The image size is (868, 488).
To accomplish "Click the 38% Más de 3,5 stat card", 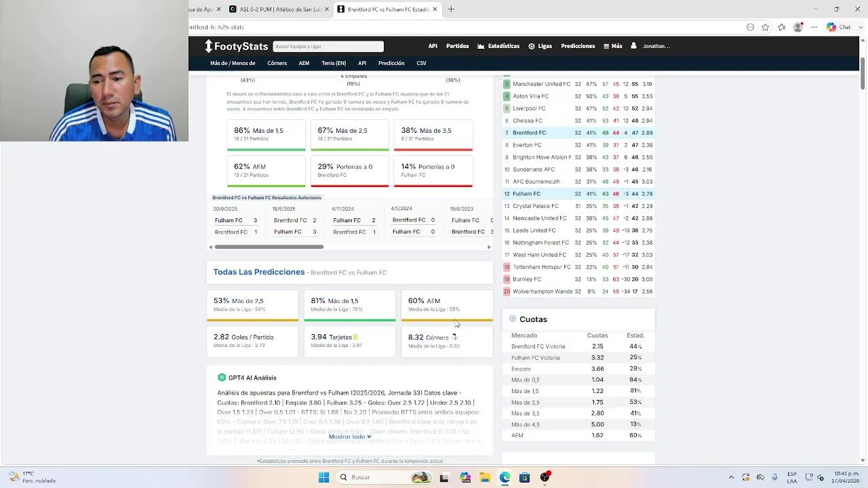I will [x=433, y=135].
